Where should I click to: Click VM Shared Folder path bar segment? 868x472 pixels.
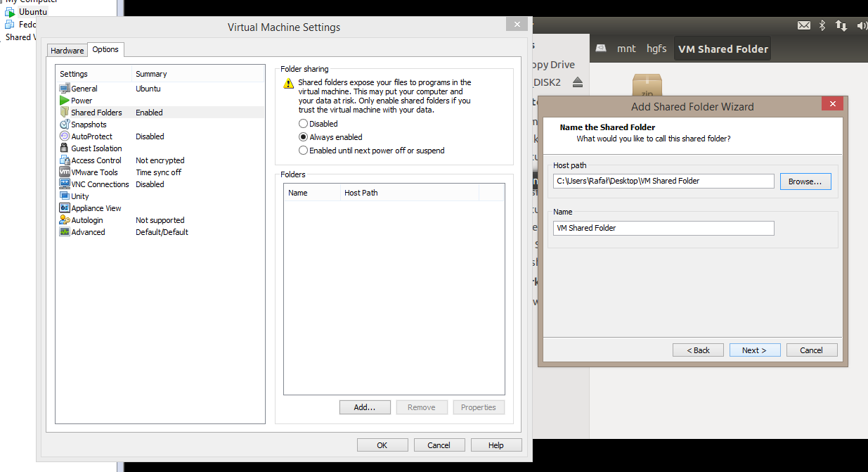[723, 49]
